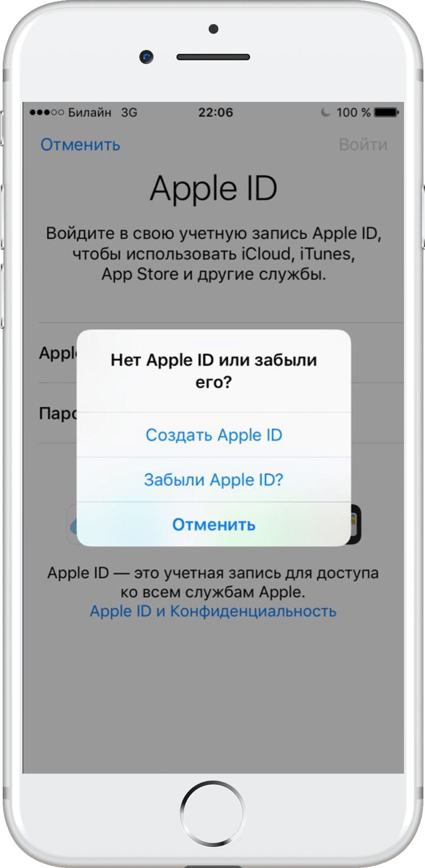Tap the battery icon in status bar
Screen dimensions: 425x868
pyautogui.click(x=386, y=112)
